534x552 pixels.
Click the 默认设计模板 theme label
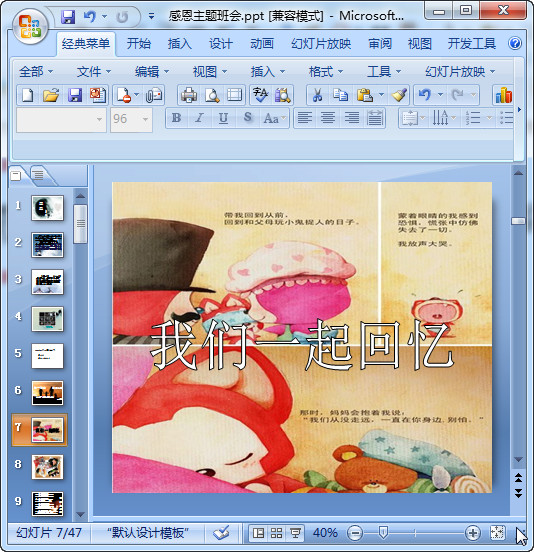pyautogui.click(x=148, y=533)
